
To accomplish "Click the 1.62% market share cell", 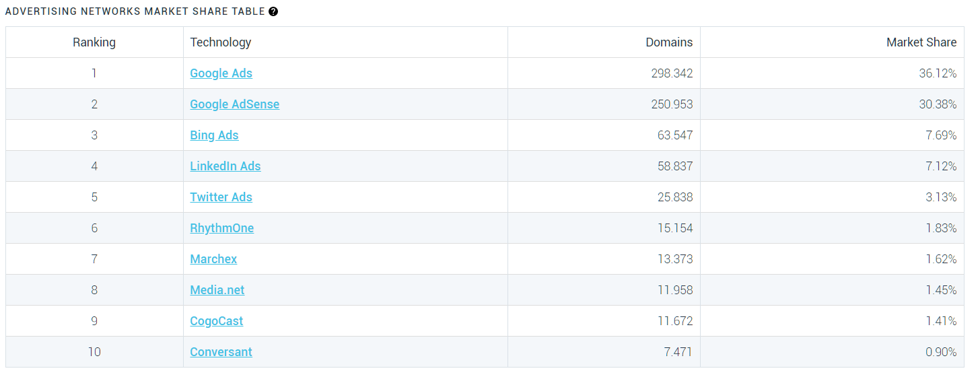I will [x=832, y=259].
